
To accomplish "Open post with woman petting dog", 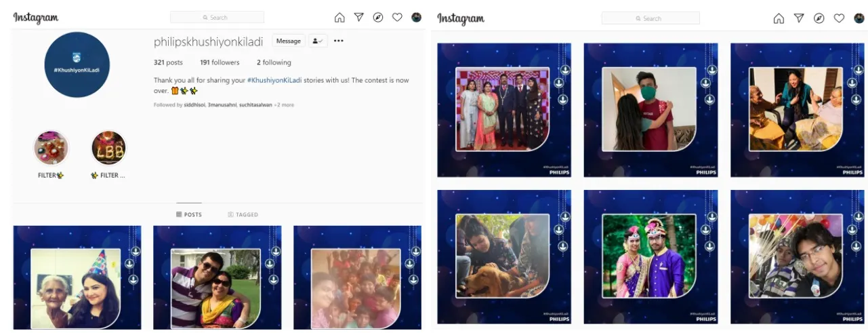I will (x=504, y=256).
